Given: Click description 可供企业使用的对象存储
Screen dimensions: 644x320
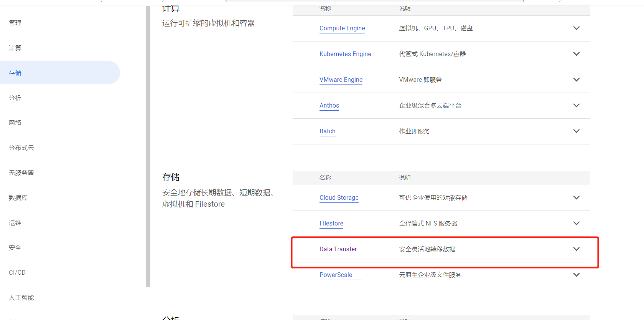Looking at the screenshot, I should 433,197.
